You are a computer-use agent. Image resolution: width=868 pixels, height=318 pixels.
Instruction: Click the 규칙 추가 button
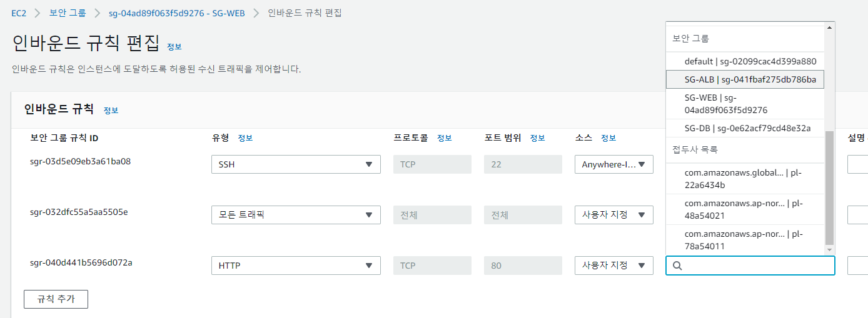[x=56, y=299]
